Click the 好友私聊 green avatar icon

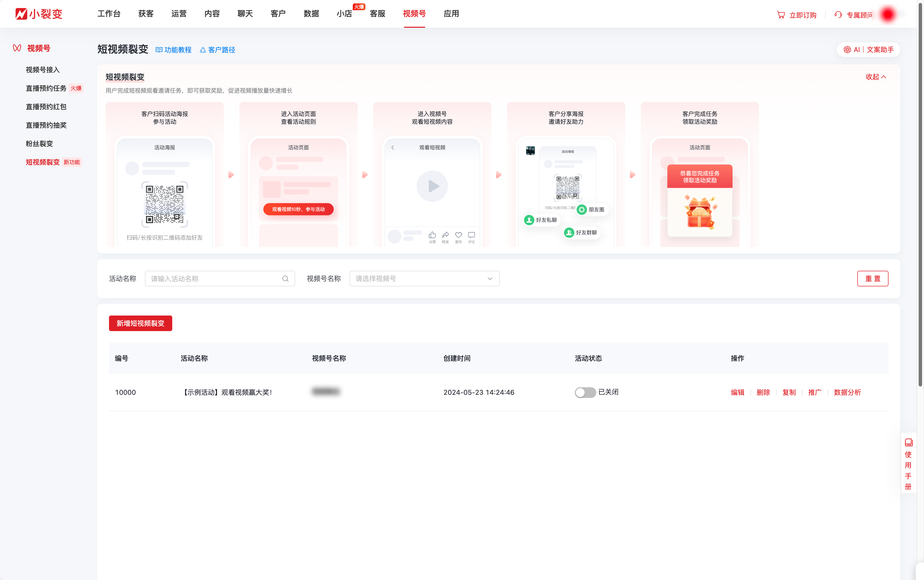(x=529, y=220)
